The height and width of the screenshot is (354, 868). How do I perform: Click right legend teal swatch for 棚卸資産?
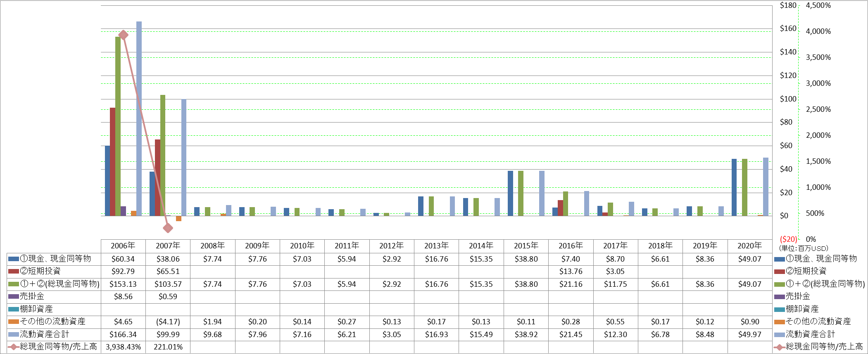tap(779, 309)
